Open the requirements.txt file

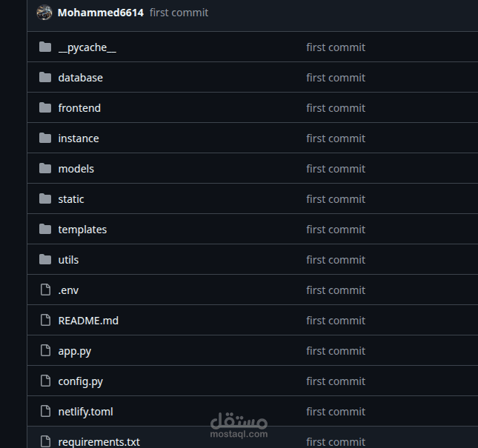(99, 442)
